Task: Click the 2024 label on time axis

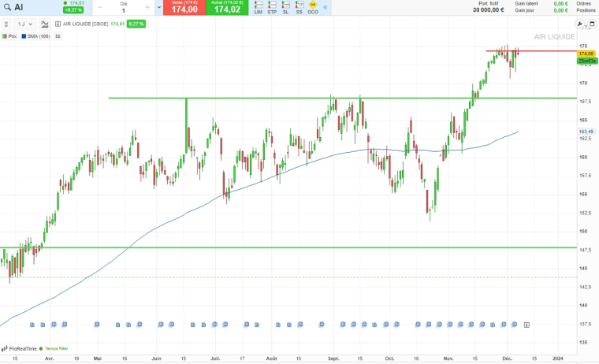Action: pos(558,358)
